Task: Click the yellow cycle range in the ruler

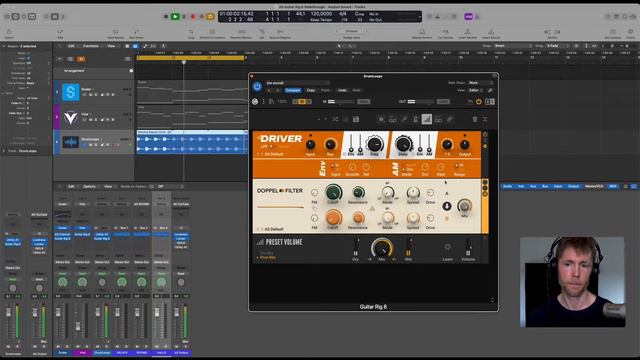Action: click(191, 58)
